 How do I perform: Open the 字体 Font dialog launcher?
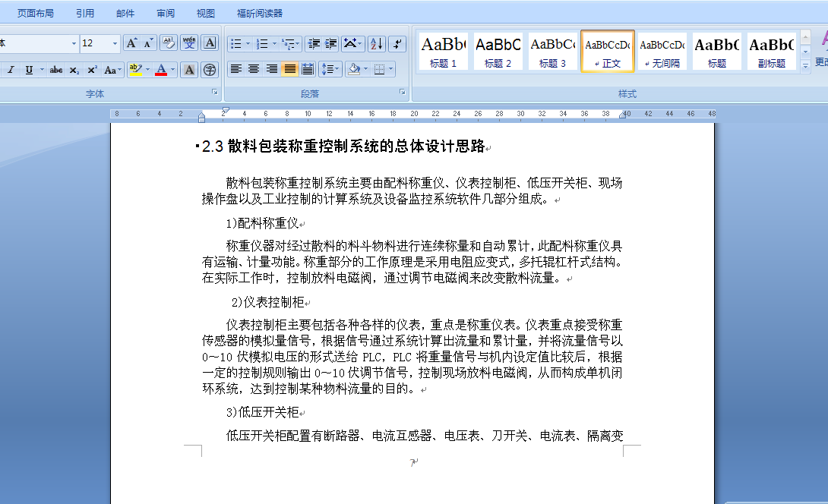click(214, 92)
